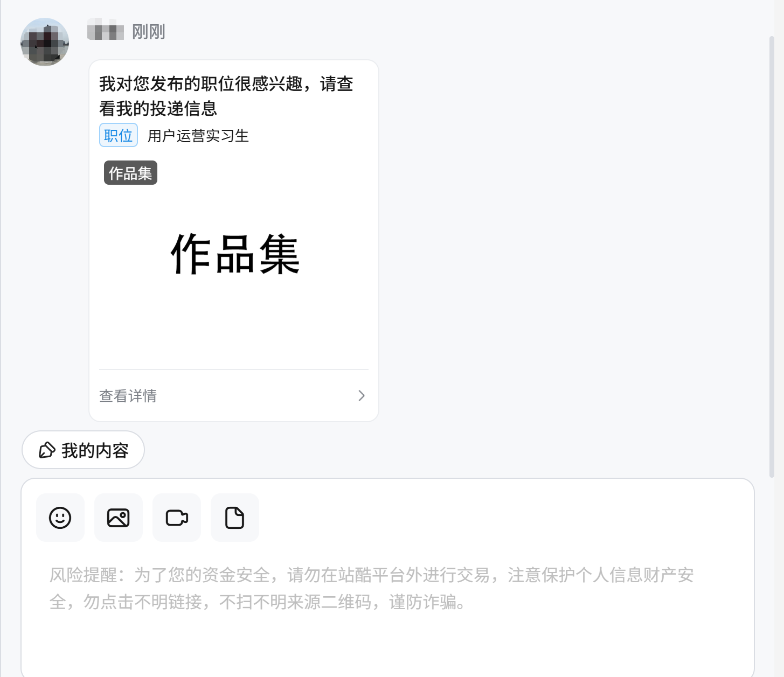The width and height of the screenshot is (784, 677).
Task: Open the 作品集 portfolio preview thumbnail
Action: click(x=234, y=255)
